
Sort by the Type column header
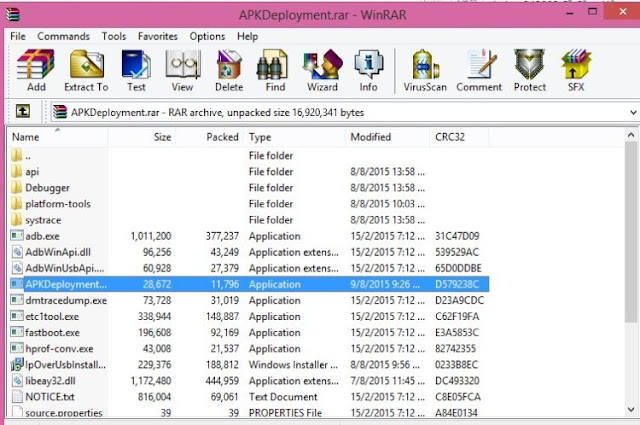[x=294, y=137]
